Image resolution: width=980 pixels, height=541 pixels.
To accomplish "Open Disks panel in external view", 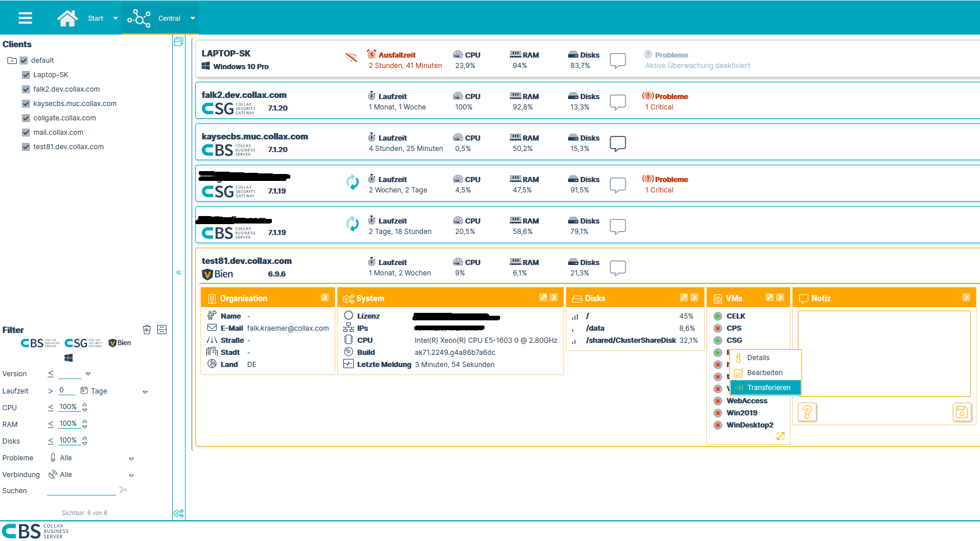I will point(683,297).
